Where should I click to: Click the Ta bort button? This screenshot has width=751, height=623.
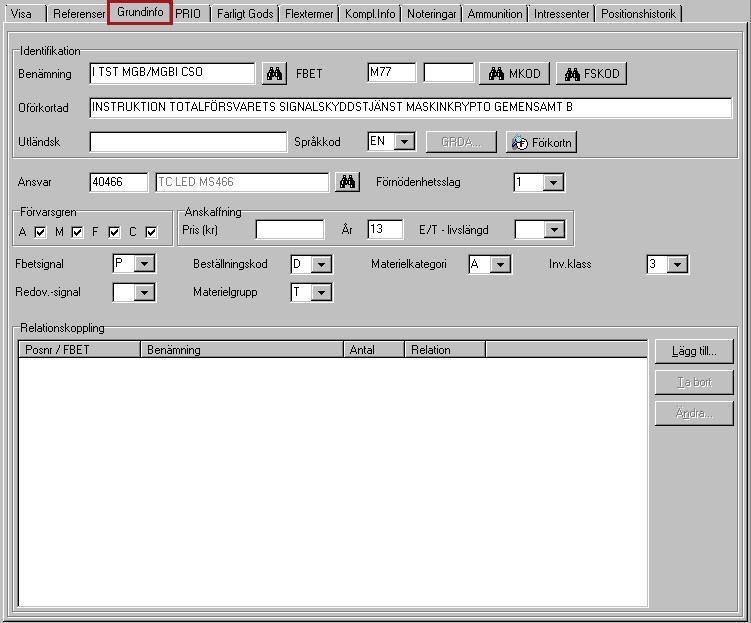coord(694,382)
